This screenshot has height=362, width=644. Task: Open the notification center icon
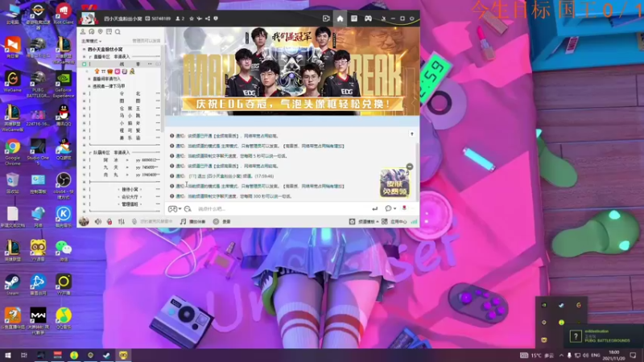pos(634,355)
